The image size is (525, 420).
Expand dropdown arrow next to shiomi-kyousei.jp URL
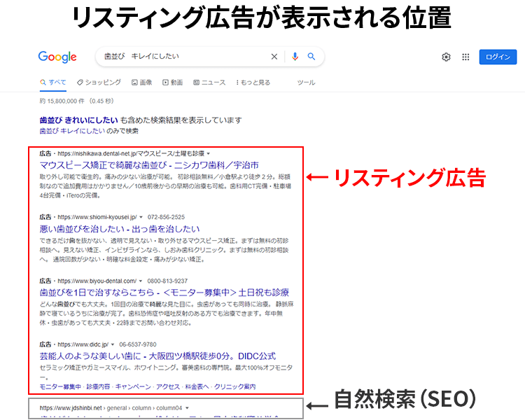(x=141, y=218)
